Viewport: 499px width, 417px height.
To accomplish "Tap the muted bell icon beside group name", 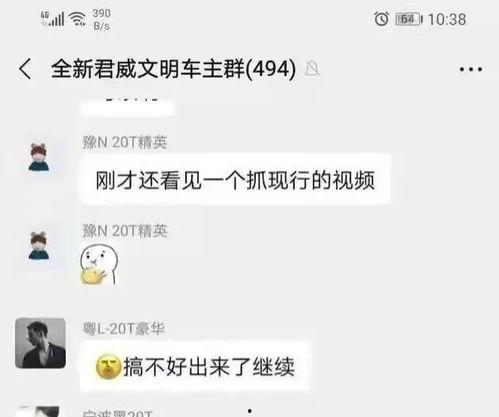I will pyautogui.click(x=312, y=69).
